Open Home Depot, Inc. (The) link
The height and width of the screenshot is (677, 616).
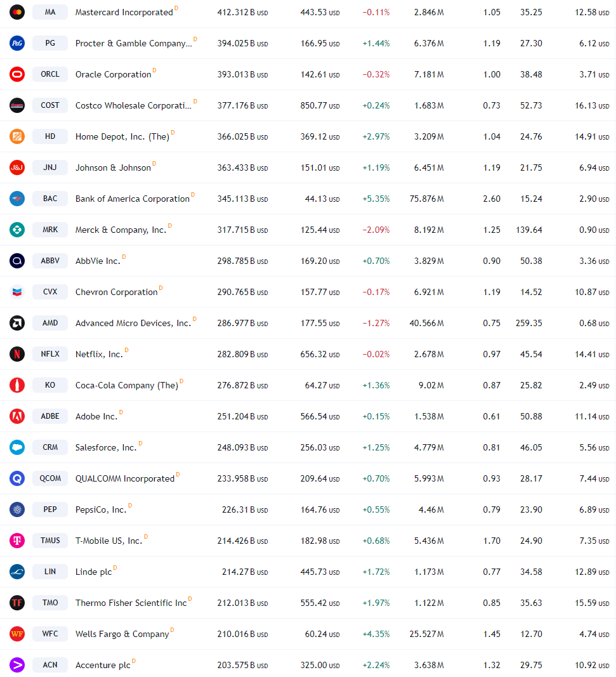(x=122, y=136)
